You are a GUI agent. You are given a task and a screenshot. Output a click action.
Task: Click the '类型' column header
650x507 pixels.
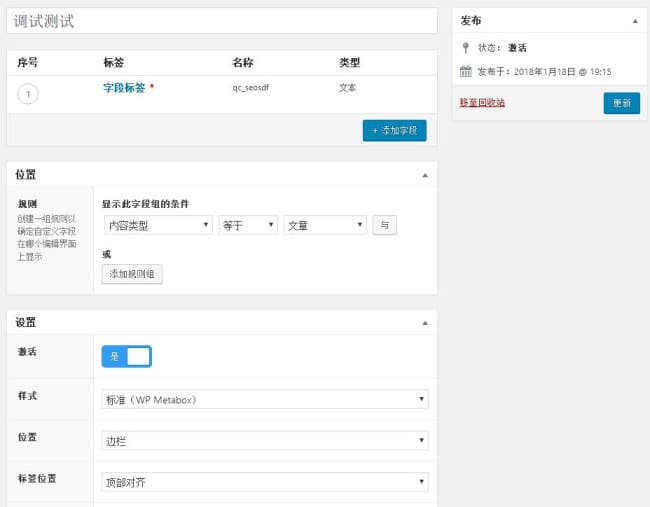(349, 63)
